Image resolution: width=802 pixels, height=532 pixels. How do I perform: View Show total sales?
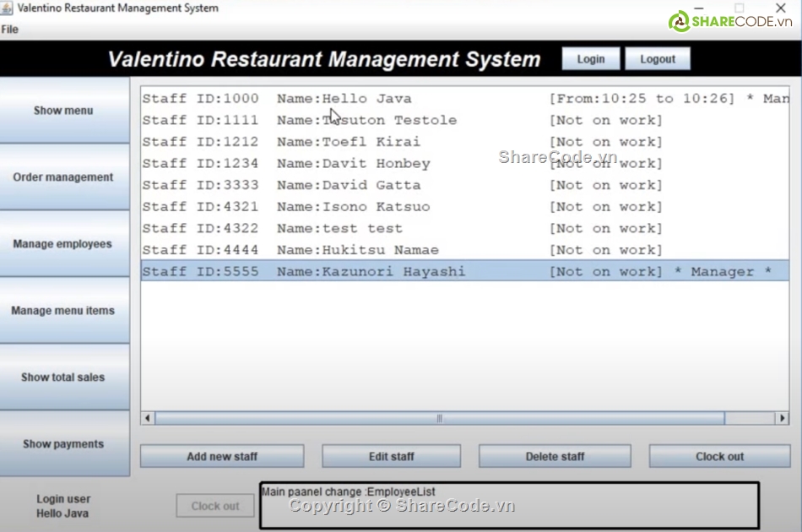click(x=64, y=377)
